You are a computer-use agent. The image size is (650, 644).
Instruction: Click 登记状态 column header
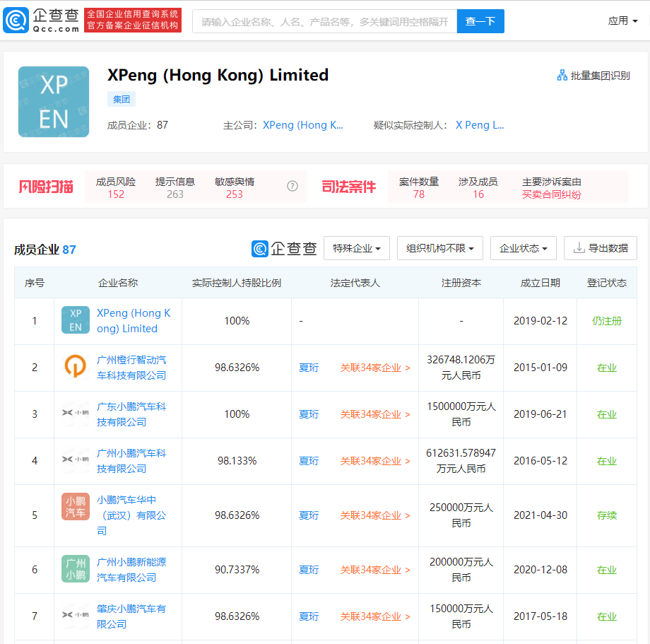pos(606,283)
